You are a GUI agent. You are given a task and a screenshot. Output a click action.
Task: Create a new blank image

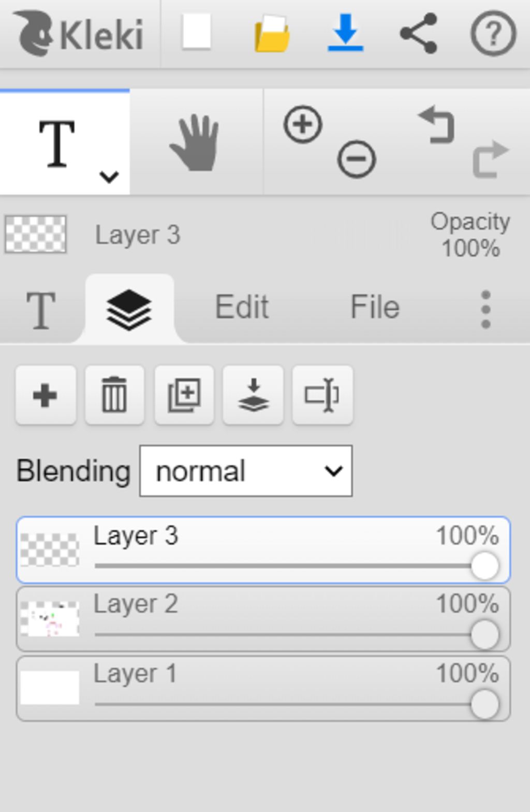point(196,32)
